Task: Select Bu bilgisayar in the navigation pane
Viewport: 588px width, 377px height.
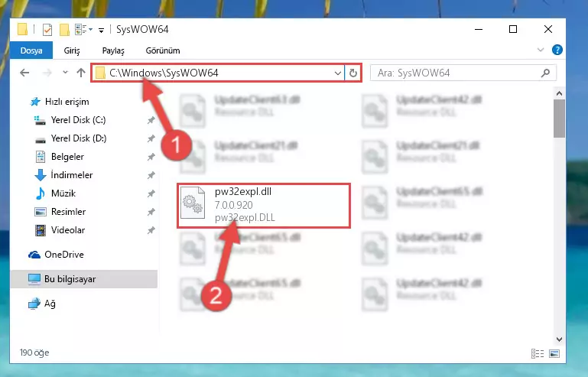Action: (84, 279)
